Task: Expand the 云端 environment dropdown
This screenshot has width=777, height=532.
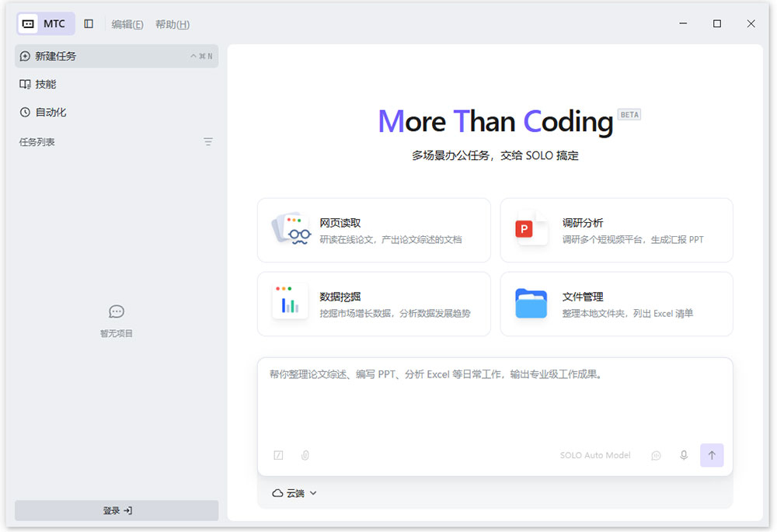Action: tap(294, 493)
